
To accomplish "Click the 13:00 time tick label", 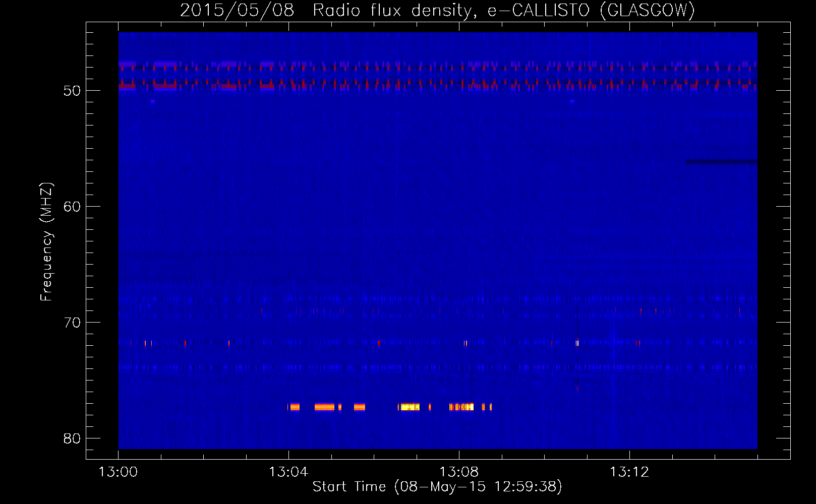I will point(118,472).
